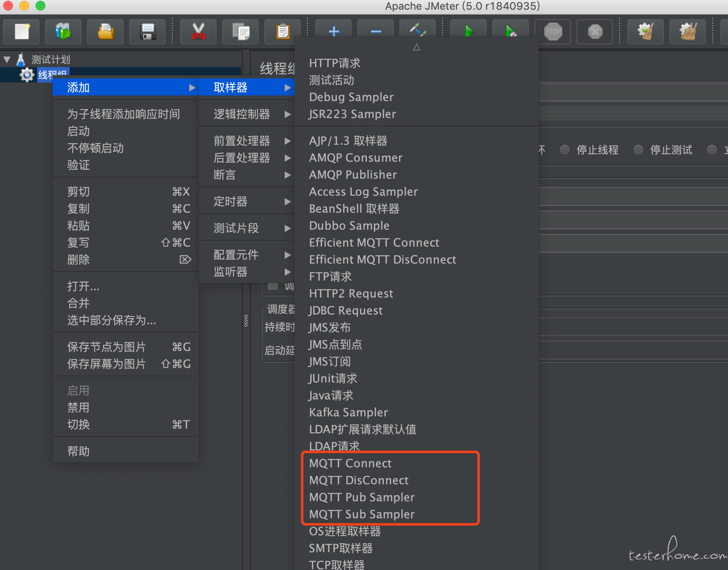
Task: Choose 保存节点为图片 menu entry
Action: click(125, 347)
